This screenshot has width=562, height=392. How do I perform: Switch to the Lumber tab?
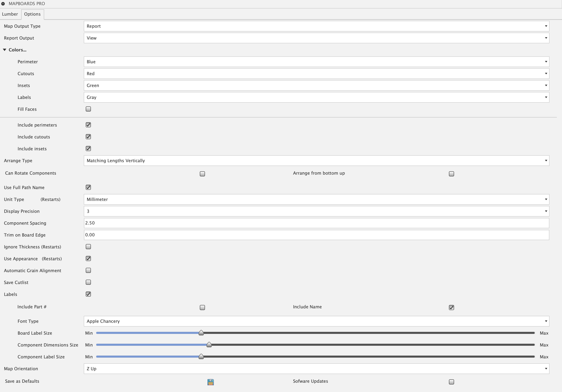[x=10, y=14]
